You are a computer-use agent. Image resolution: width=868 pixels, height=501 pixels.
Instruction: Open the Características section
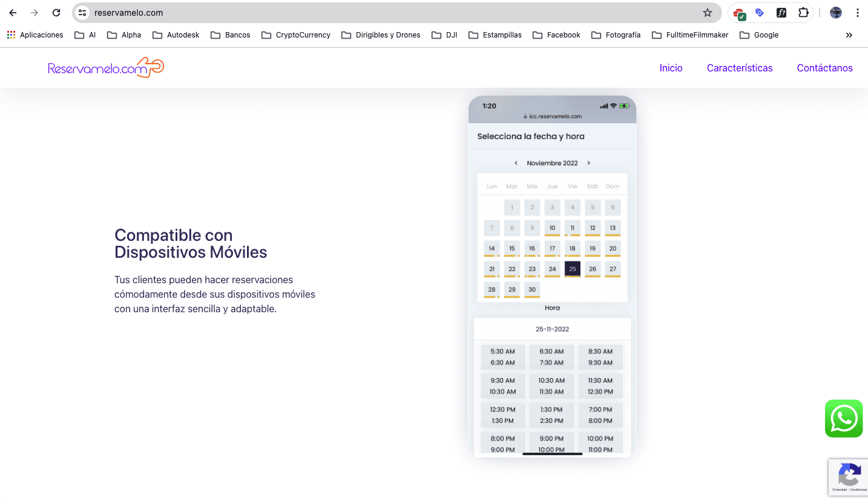point(740,68)
